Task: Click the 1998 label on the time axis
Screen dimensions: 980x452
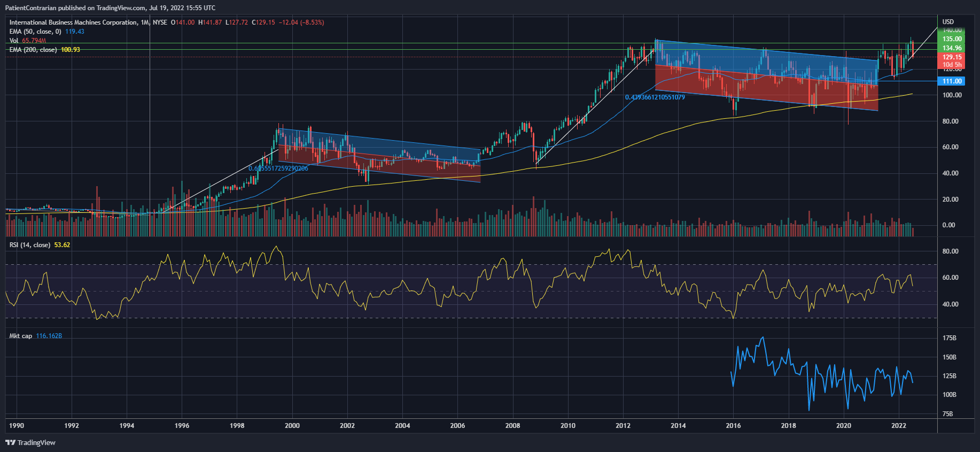Action: 237,426
